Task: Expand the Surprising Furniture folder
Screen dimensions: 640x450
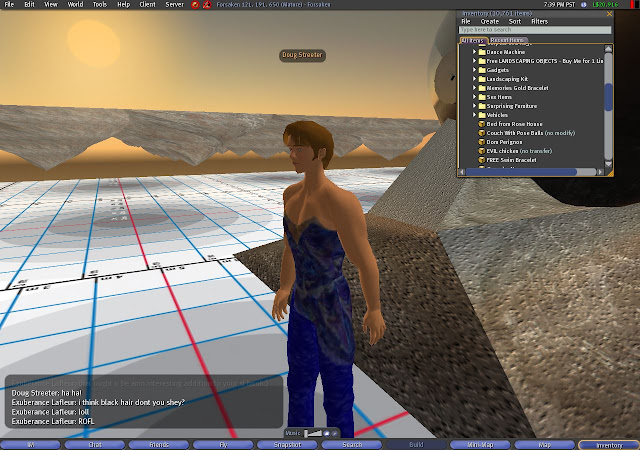Action: pos(474,106)
